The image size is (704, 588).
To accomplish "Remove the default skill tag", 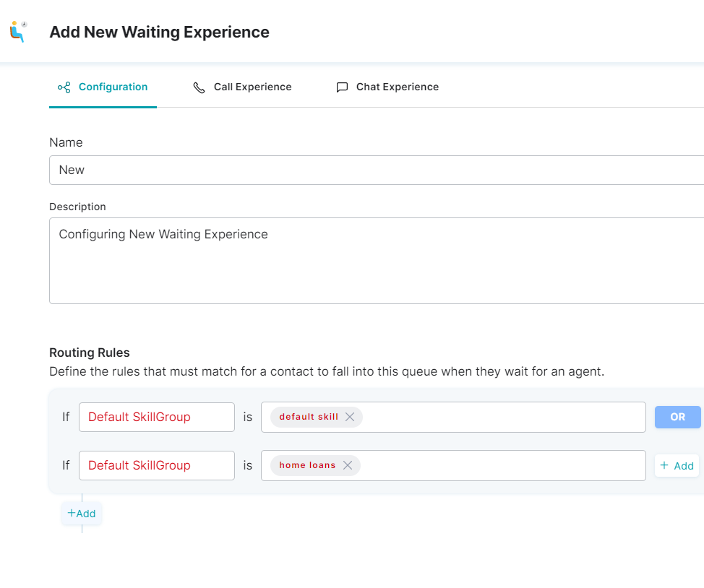I will (350, 417).
